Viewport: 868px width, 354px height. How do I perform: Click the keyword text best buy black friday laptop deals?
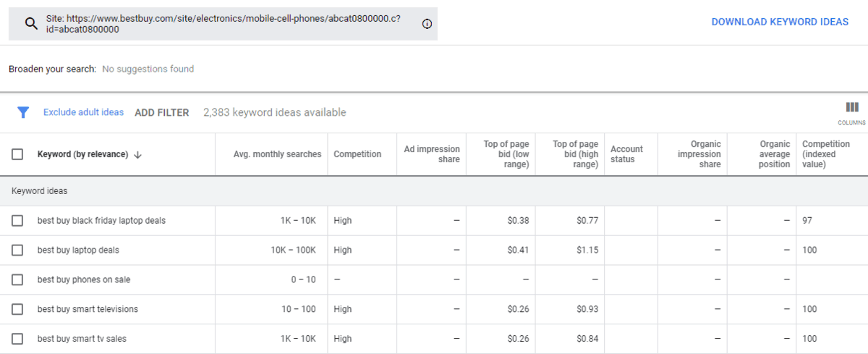click(x=101, y=220)
